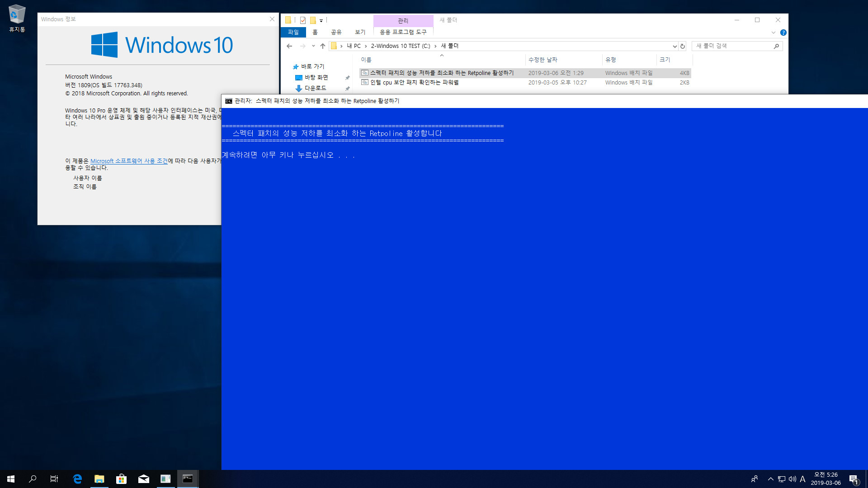This screenshot has height=488, width=868.
Task: Open the 홈 ribbon tab
Action: point(315,32)
